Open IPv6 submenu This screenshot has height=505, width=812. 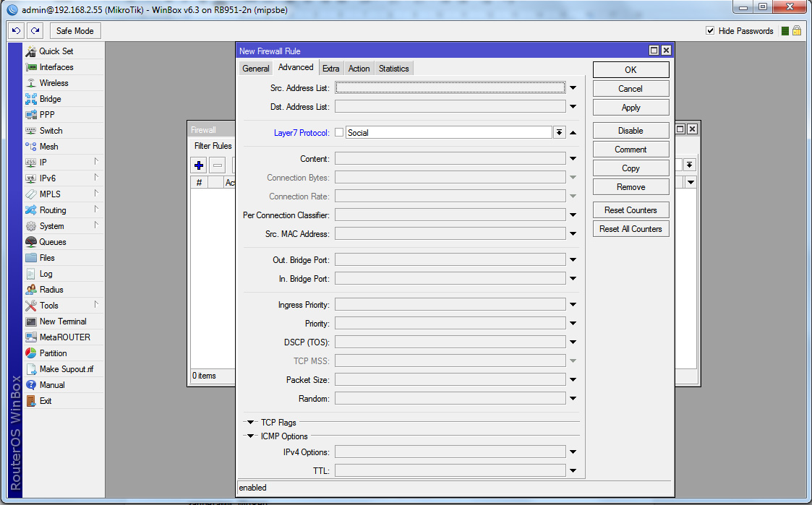coord(63,178)
